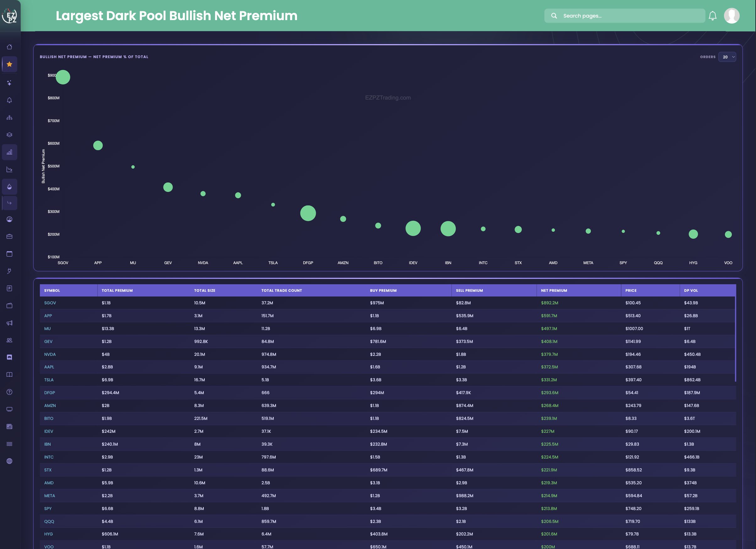Image resolution: width=756 pixels, height=549 pixels.
Task: Click the SGOV bubble on the chart
Action: coord(63,77)
